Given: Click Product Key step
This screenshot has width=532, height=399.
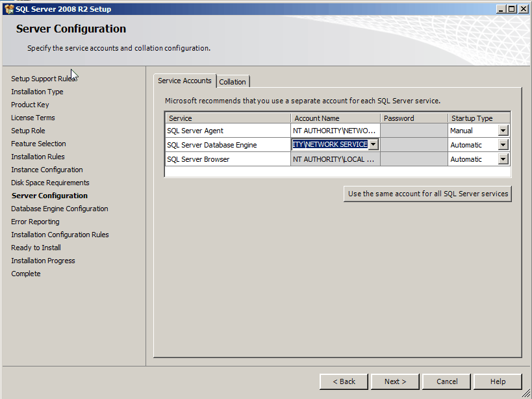Looking at the screenshot, I should tap(30, 105).
